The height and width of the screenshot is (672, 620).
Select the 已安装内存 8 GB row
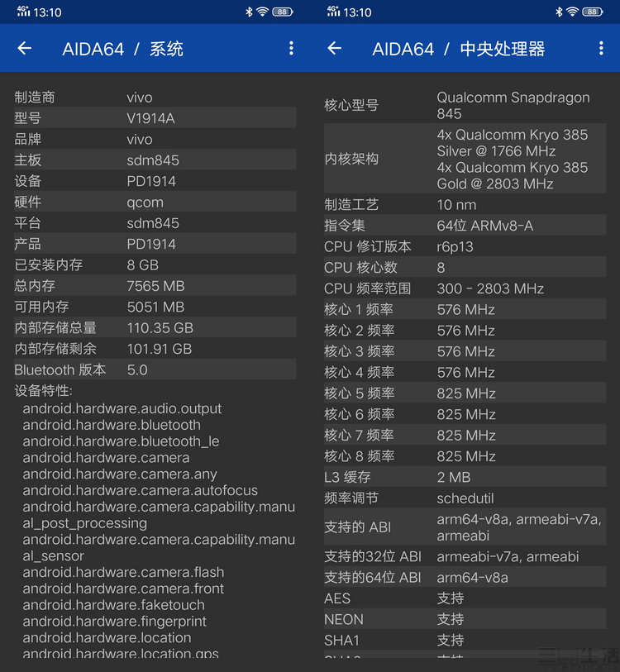point(155,265)
